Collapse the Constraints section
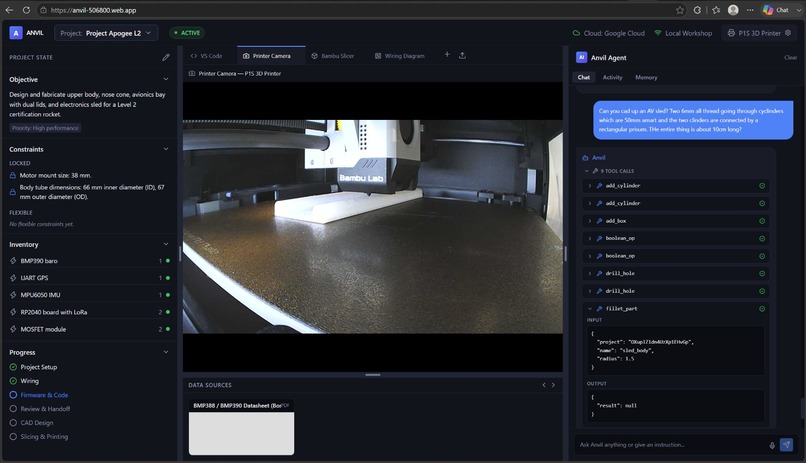806x463 pixels. (166, 149)
